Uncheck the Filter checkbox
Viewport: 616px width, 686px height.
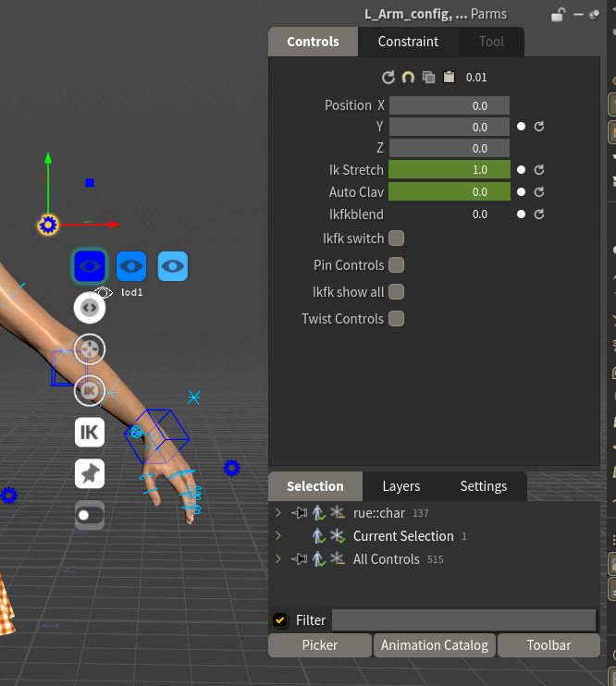(x=279, y=620)
